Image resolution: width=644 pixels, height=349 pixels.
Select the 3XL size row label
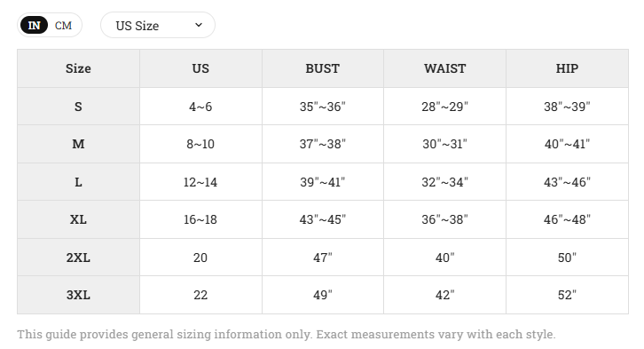78,295
